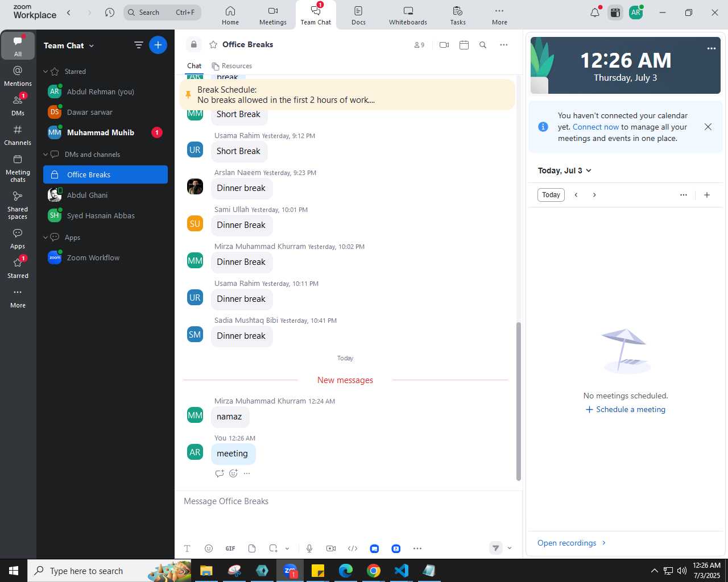Switch to the Tasks tab

[x=458, y=15]
